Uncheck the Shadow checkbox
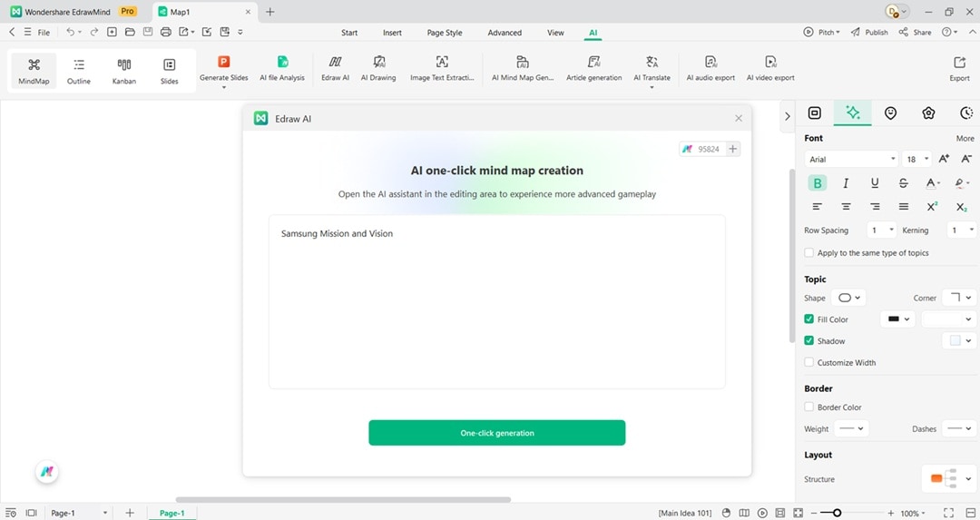980x520 pixels. (x=808, y=340)
